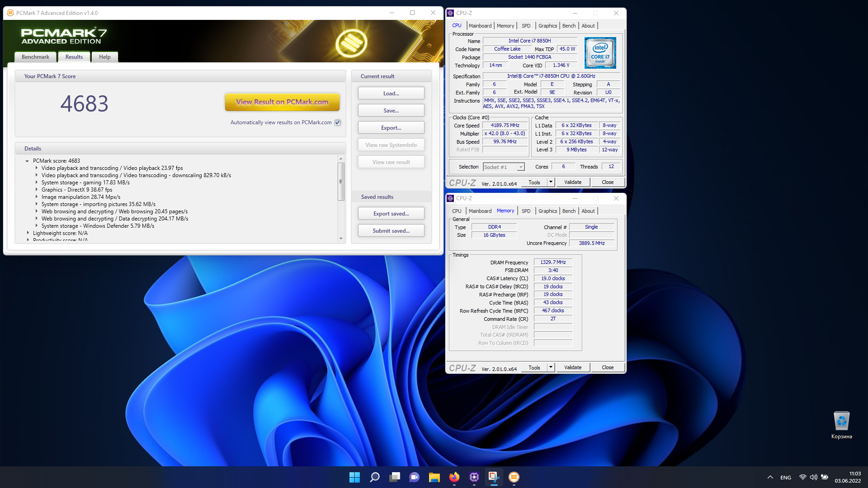The image size is (868, 488).
Task: Show hidden tray icons chevron
Action: [x=770, y=477]
